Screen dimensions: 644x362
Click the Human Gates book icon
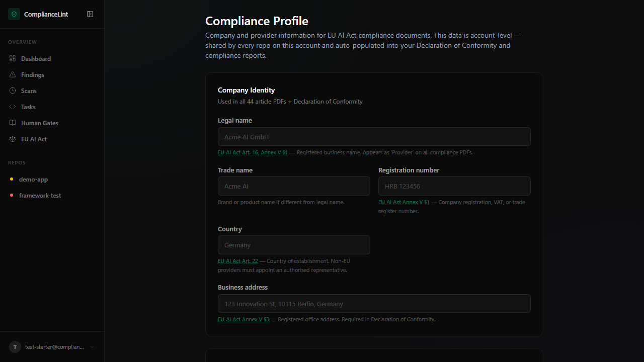tap(13, 123)
